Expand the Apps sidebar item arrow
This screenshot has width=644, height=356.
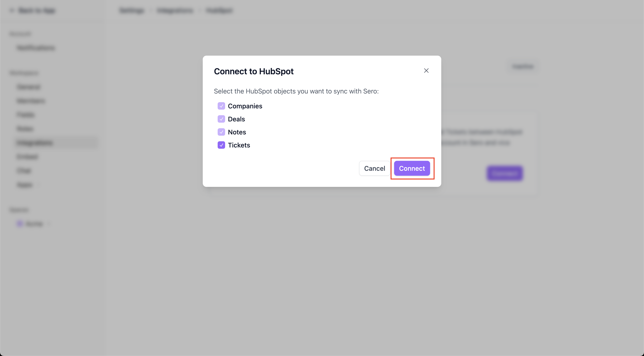[x=39, y=185]
